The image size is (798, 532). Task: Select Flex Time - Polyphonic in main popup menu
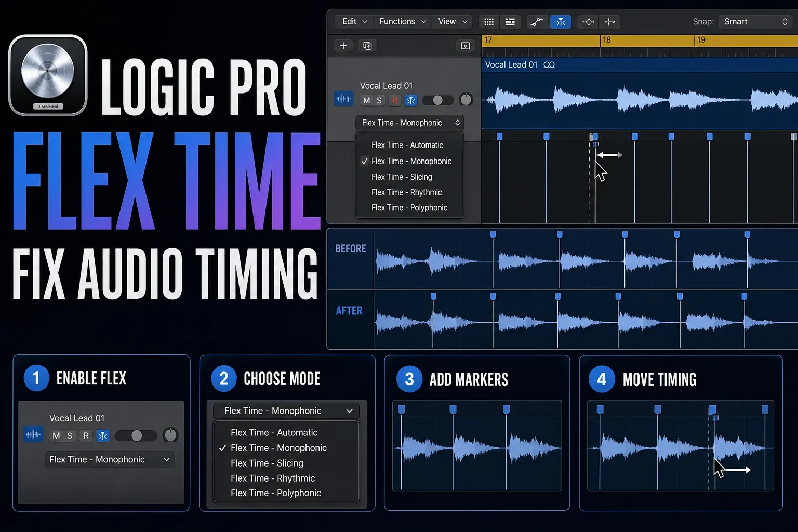[x=409, y=208]
